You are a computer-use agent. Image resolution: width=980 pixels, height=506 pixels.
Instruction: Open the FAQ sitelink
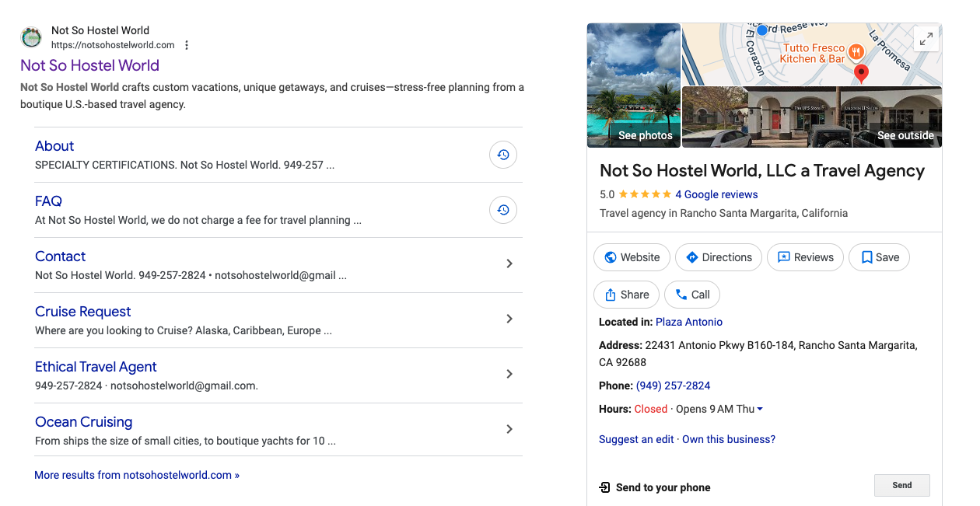(48, 201)
